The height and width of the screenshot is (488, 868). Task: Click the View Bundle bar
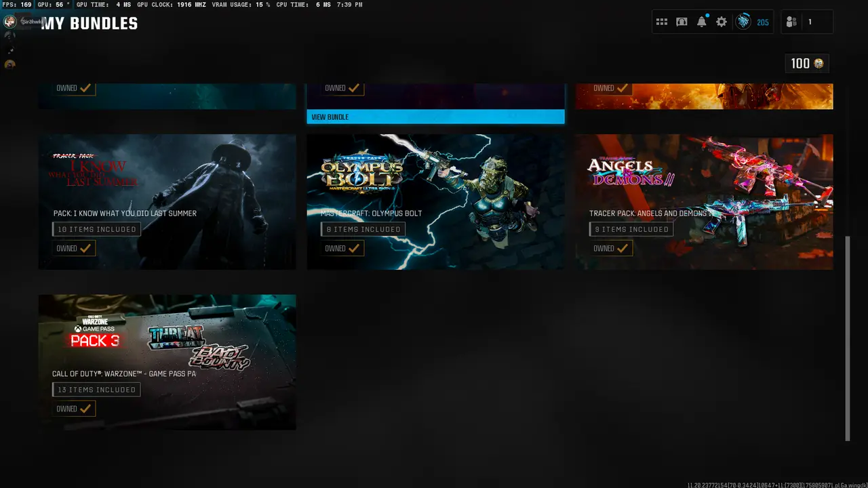(x=435, y=117)
